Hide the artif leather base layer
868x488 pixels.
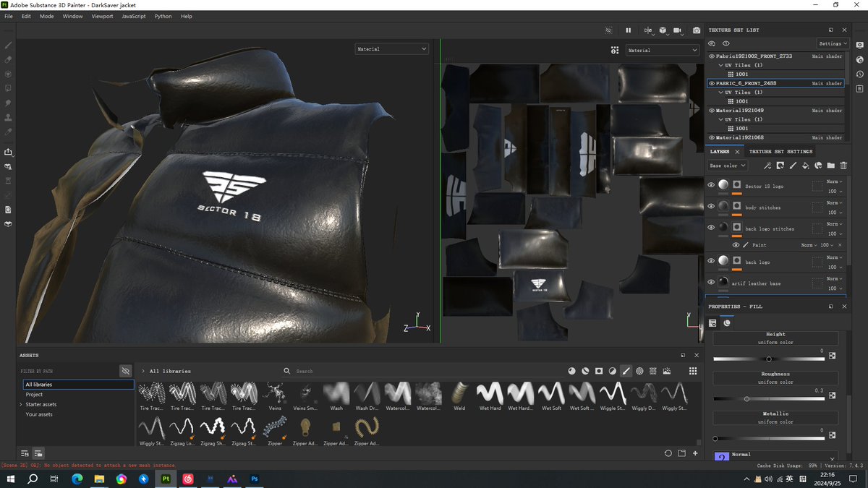pos(711,282)
